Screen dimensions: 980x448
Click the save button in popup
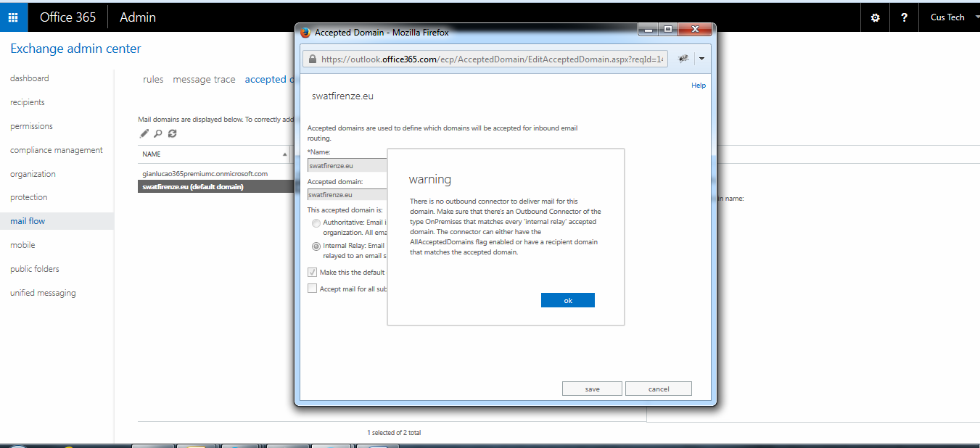coord(592,389)
